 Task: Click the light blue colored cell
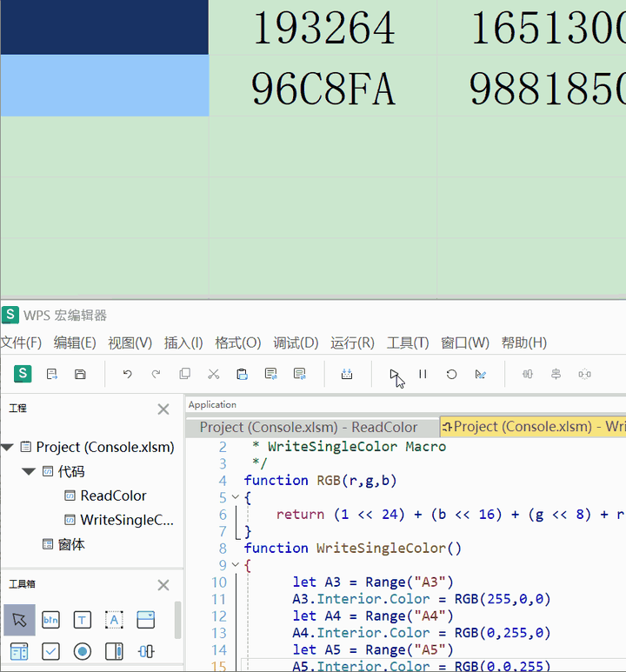(x=104, y=86)
